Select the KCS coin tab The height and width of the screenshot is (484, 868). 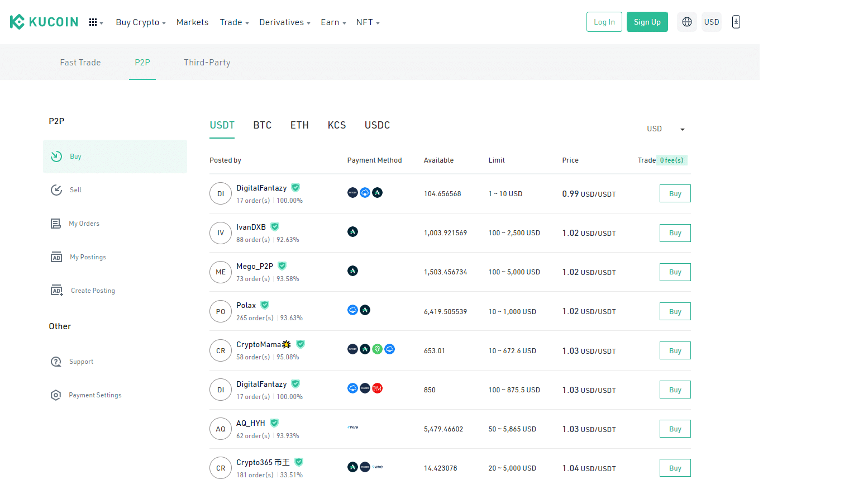pos(337,125)
